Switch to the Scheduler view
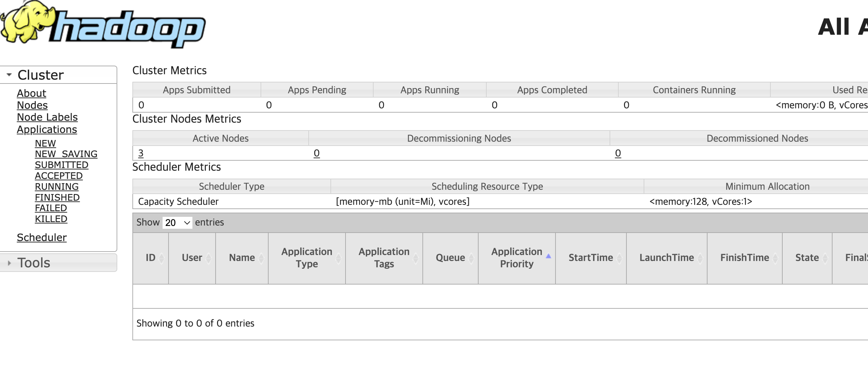Image resolution: width=868 pixels, height=374 pixels. (41, 238)
